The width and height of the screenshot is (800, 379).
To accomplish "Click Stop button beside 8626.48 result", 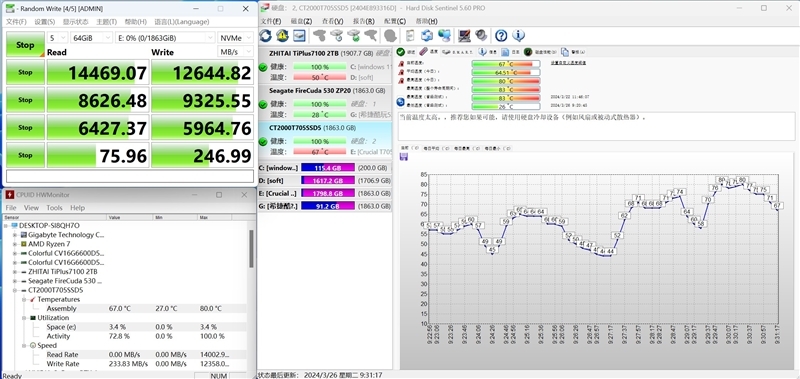I will (25, 100).
